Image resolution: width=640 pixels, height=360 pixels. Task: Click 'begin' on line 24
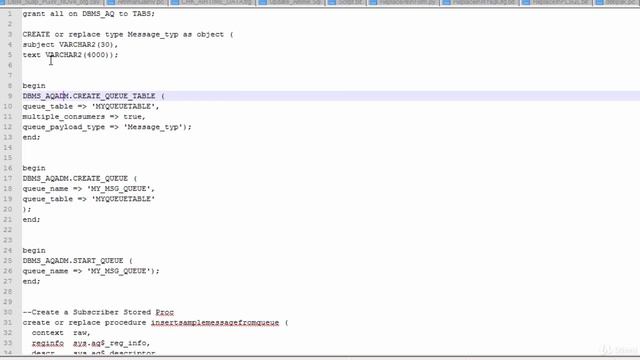[34, 251]
